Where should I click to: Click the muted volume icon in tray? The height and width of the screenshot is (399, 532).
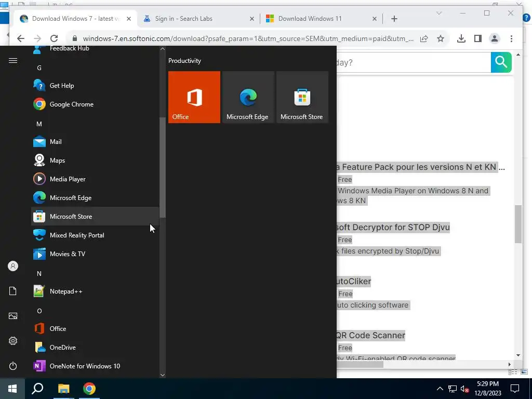click(465, 389)
